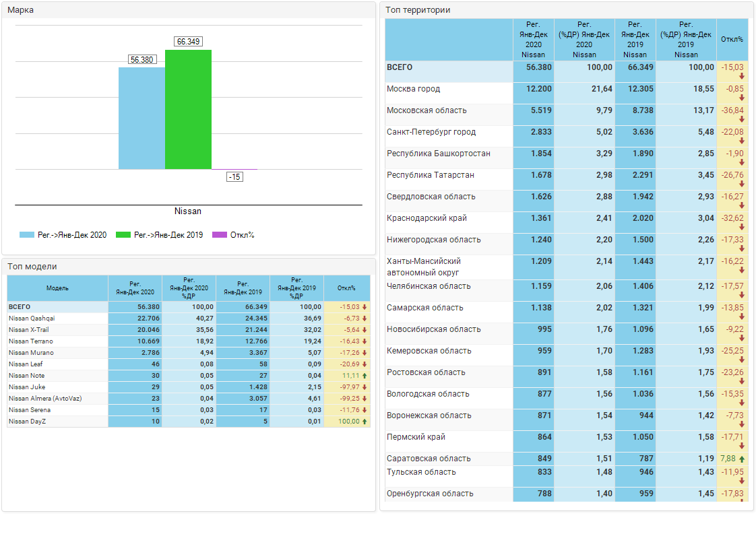Click the Откл% header in Топ территории table
756x534 pixels.
point(732,40)
